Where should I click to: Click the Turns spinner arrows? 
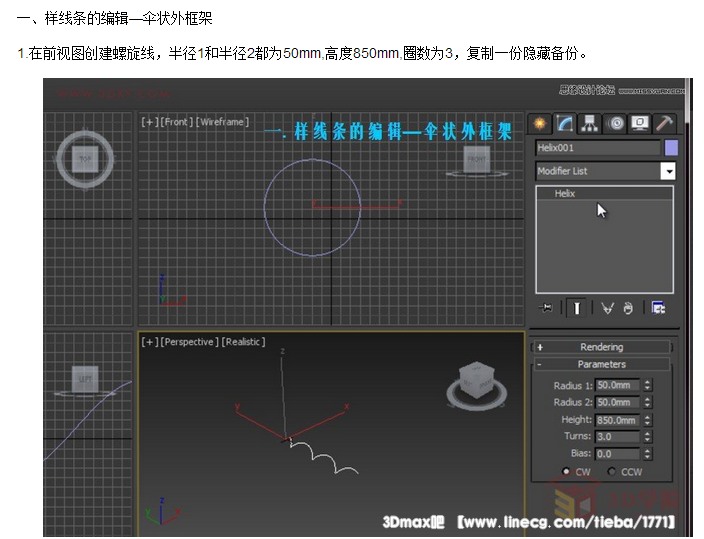tap(647, 437)
